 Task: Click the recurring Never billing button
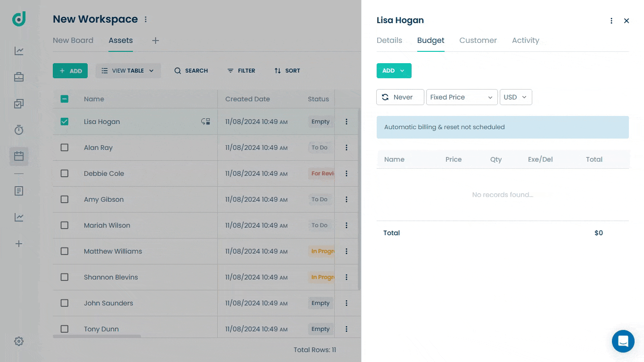click(400, 97)
